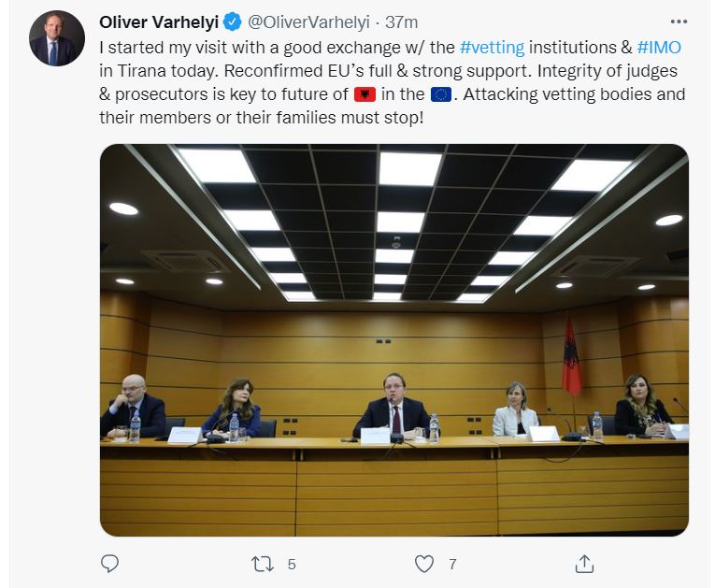Click the reply speech bubble icon
The height and width of the screenshot is (588, 715).
(x=109, y=564)
